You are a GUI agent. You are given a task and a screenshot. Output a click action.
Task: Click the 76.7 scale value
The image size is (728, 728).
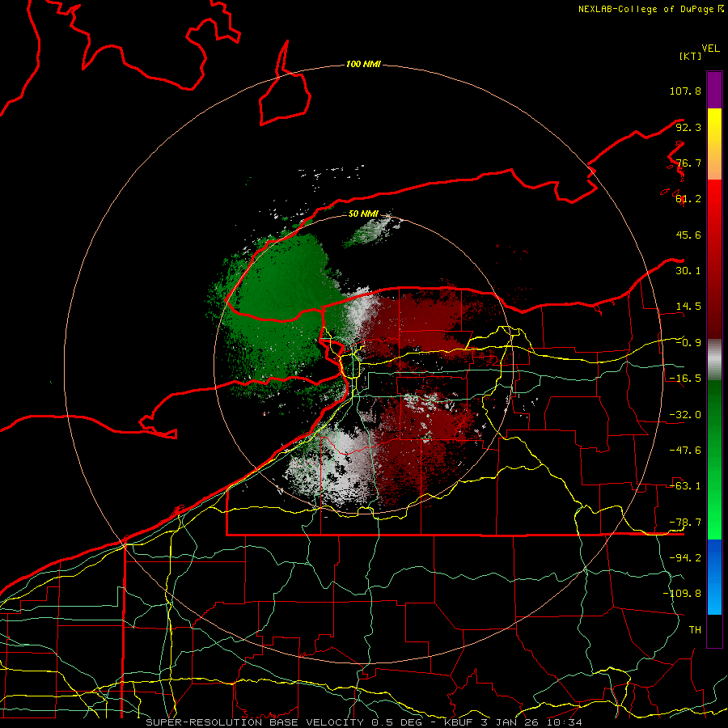click(x=688, y=163)
